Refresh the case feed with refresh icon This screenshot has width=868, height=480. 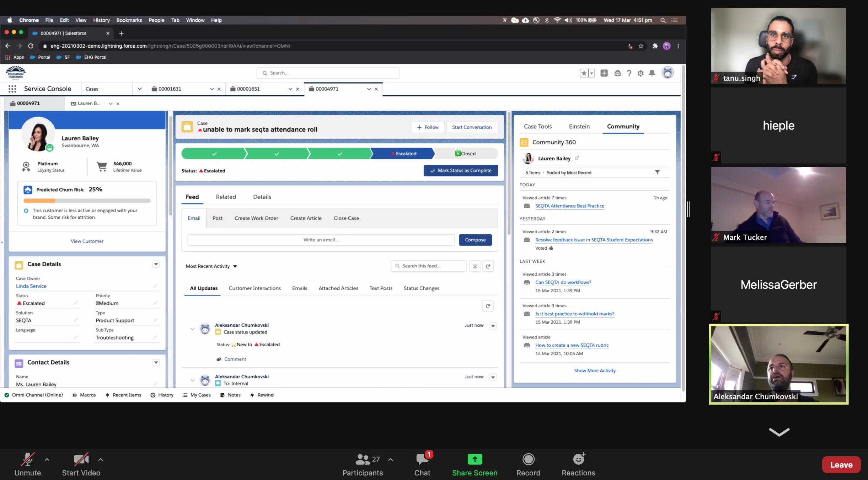488,266
